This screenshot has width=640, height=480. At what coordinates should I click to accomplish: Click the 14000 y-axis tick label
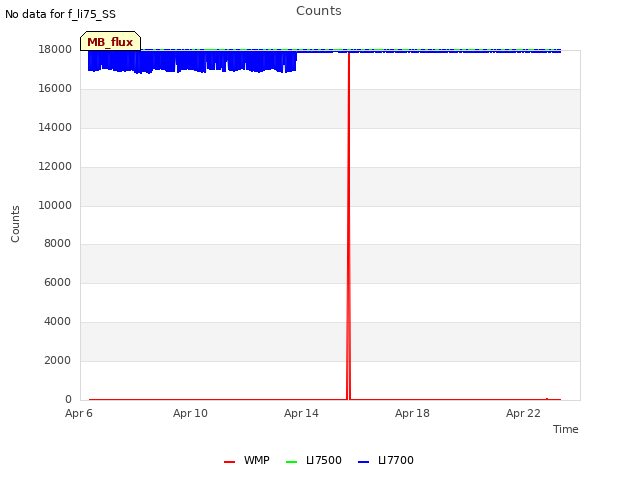point(55,127)
